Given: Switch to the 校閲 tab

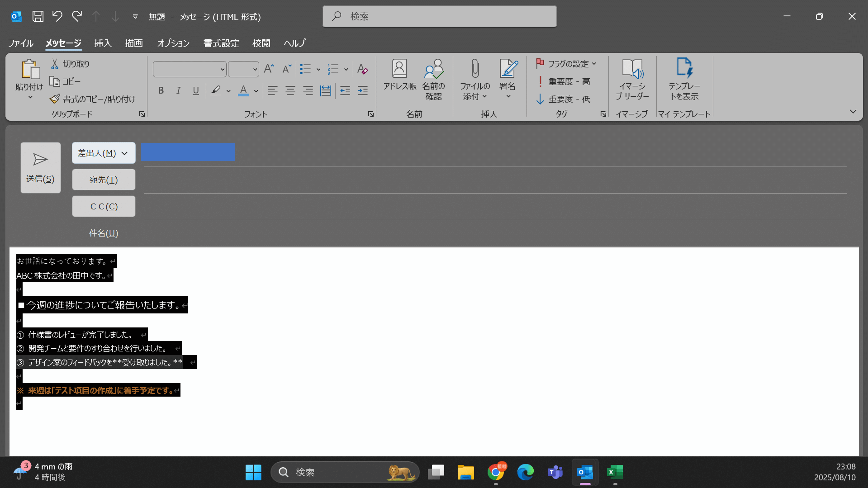Looking at the screenshot, I should point(261,43).
